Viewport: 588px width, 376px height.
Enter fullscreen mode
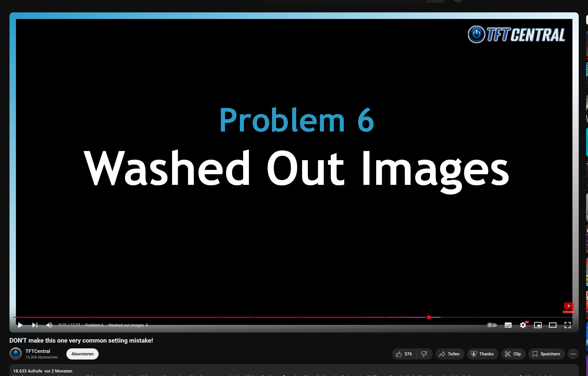(x=567, y=325)
